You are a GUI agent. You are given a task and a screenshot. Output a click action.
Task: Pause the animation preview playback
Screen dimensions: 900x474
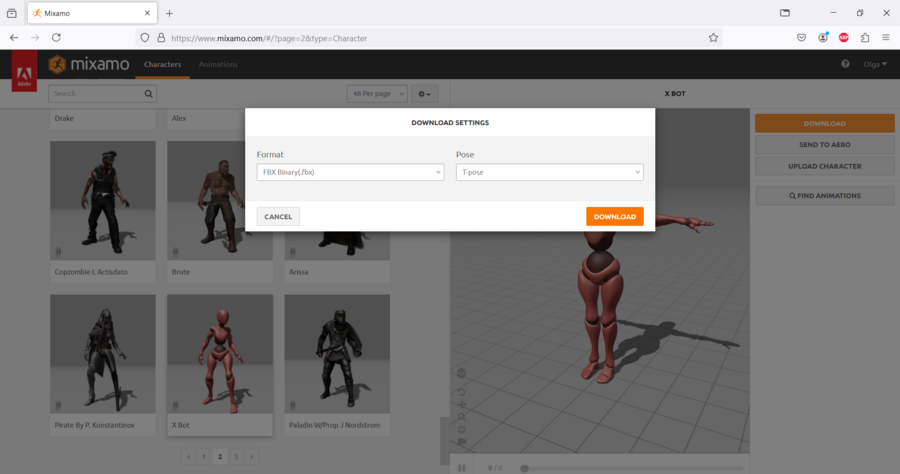pos(462,467)
